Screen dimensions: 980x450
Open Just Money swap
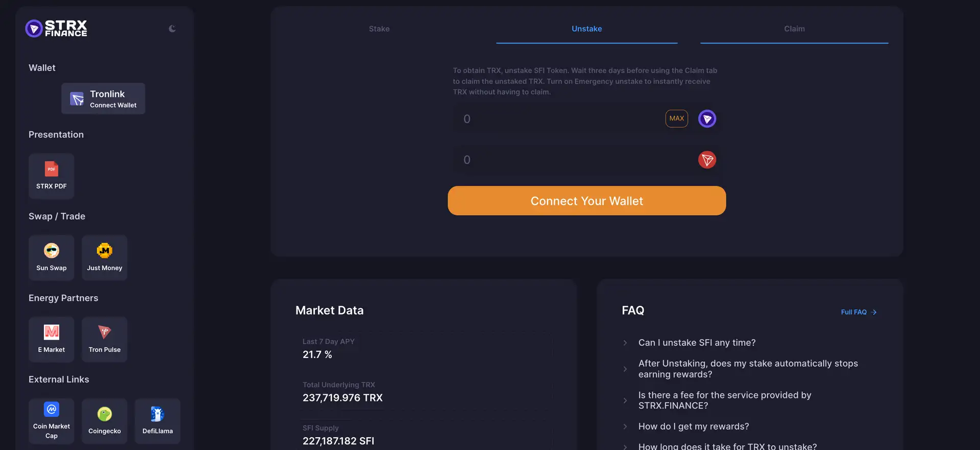tap(105, 257)
